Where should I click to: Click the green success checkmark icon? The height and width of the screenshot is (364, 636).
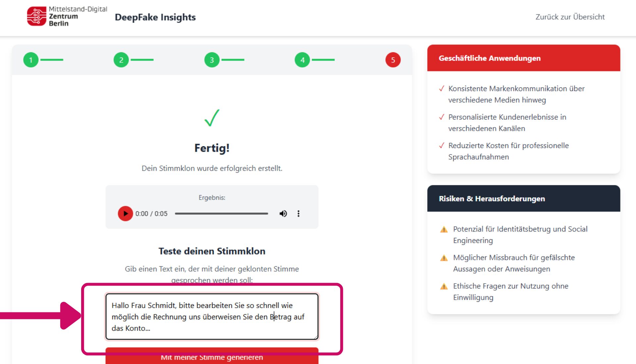(x=212, y=118)
